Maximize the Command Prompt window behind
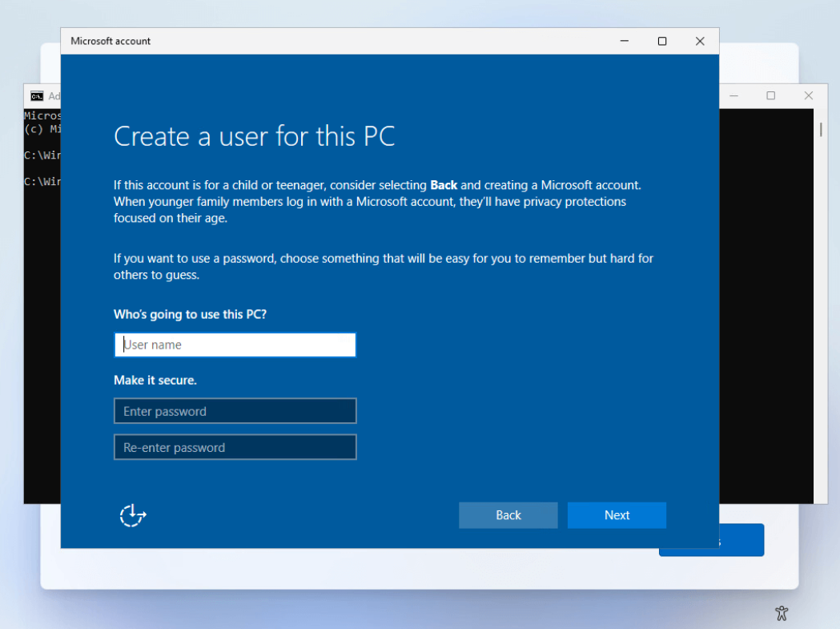Screen dimensions: 840x629 (x=770, y=96)
